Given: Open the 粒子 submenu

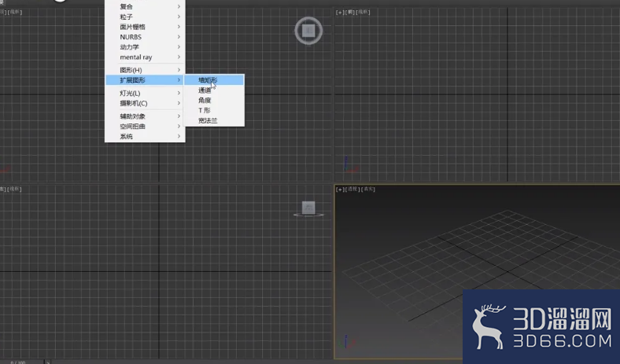Looking at the screenshot, I should 145,17.
